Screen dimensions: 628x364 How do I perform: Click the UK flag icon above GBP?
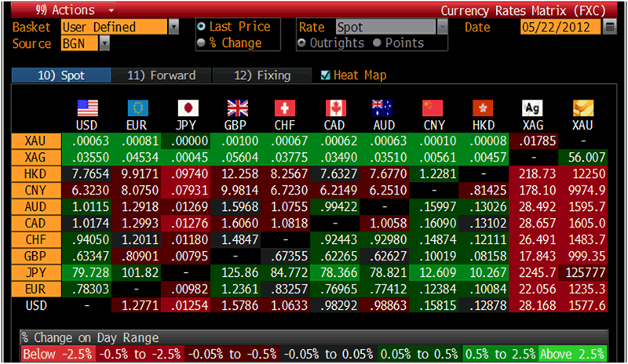click(x=237, y=108)
